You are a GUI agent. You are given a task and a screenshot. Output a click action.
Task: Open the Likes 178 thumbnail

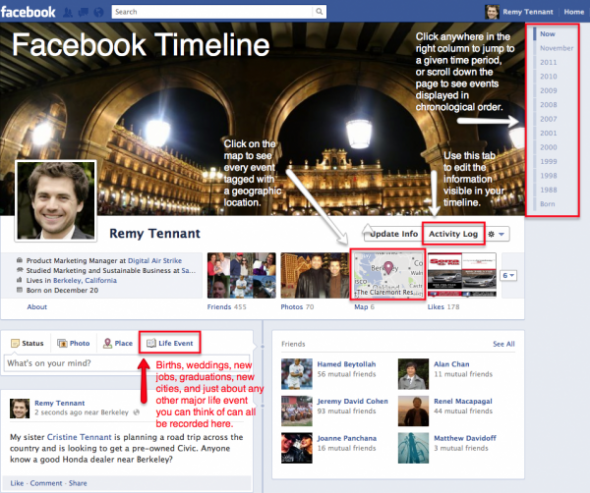click(462, 275)
